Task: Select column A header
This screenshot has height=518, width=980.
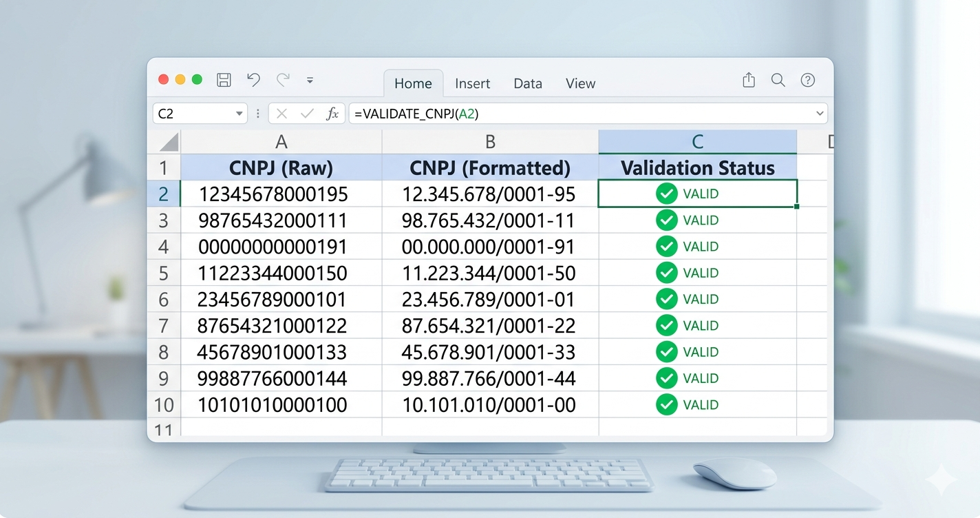Action: [x=281, y=141]
